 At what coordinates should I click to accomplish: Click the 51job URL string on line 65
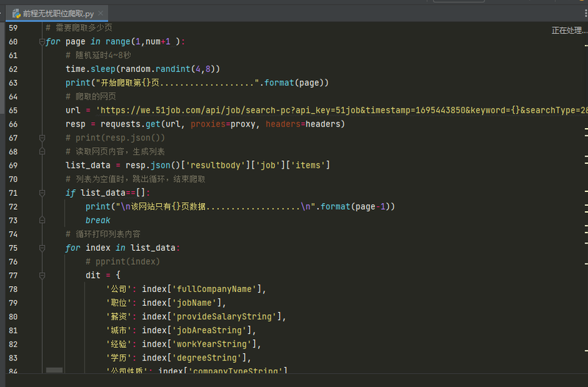coord(342,110)
